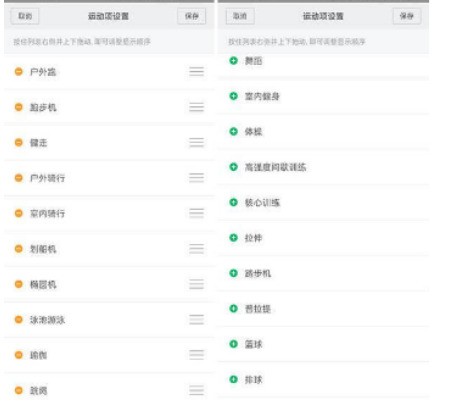Add 室内健身 with the green plus icon
Image resolution: width=472 pixels, height=402 pixels.
pyautogui.click(x=234, y=96)
